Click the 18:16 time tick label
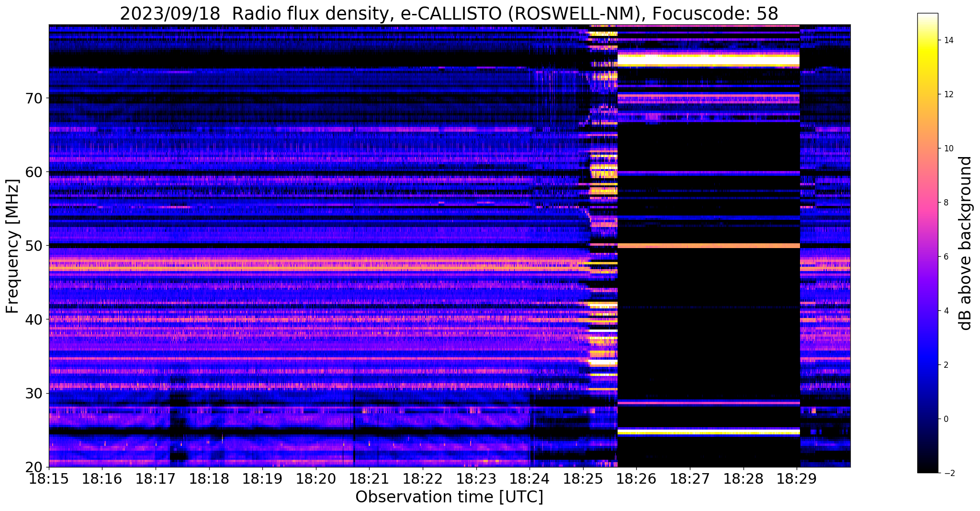This screenshot has height=511, width=980. pos(102,479)
